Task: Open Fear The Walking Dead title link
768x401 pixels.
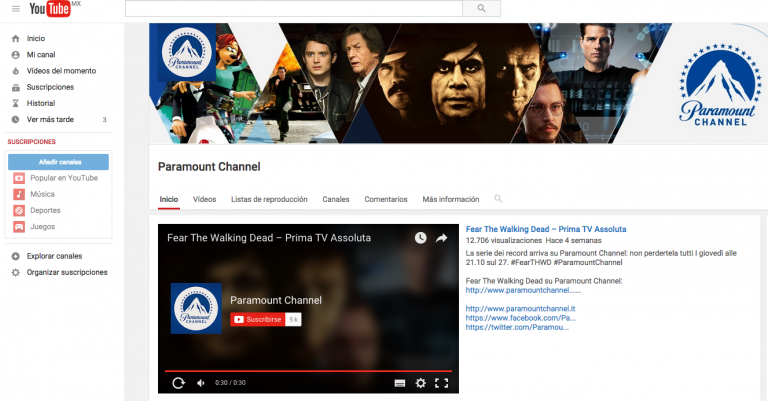Action: coord(546,229)
